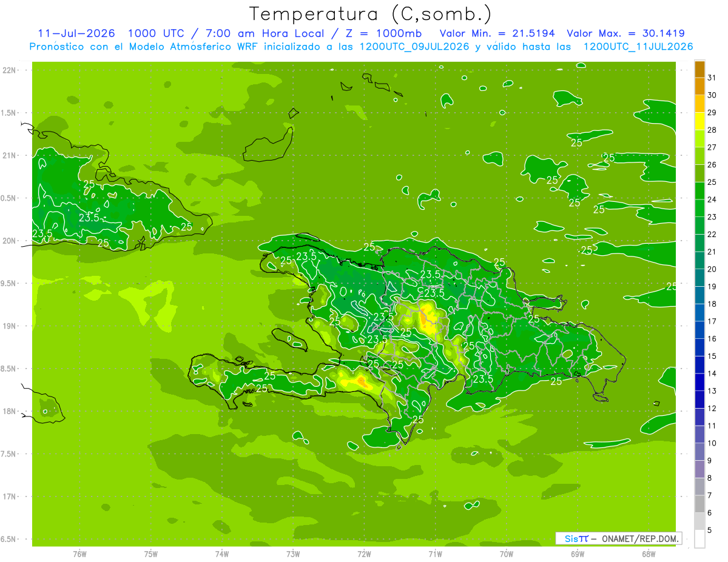
Task: Click the color scale segment between 28 and 29
Action: pyautogui.click(x=699, y=121)
